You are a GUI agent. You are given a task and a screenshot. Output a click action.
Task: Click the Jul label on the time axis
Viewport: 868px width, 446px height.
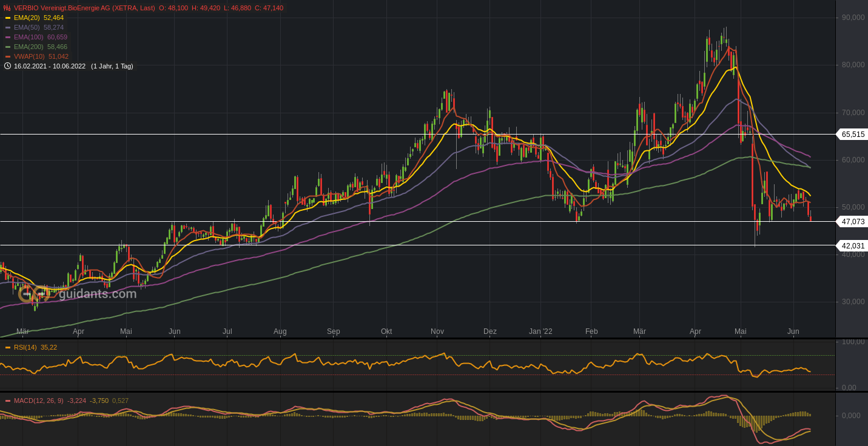pos(227,331)
